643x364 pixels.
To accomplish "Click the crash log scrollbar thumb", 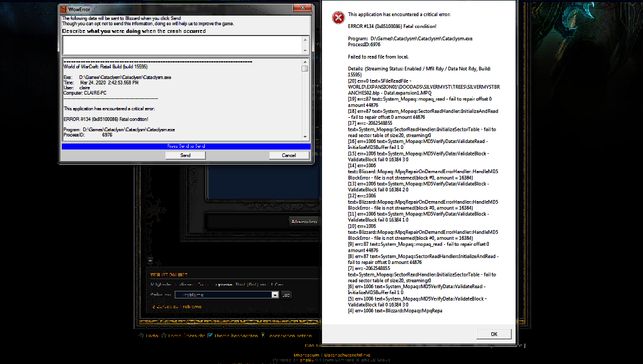I will [x=305, y=68].
